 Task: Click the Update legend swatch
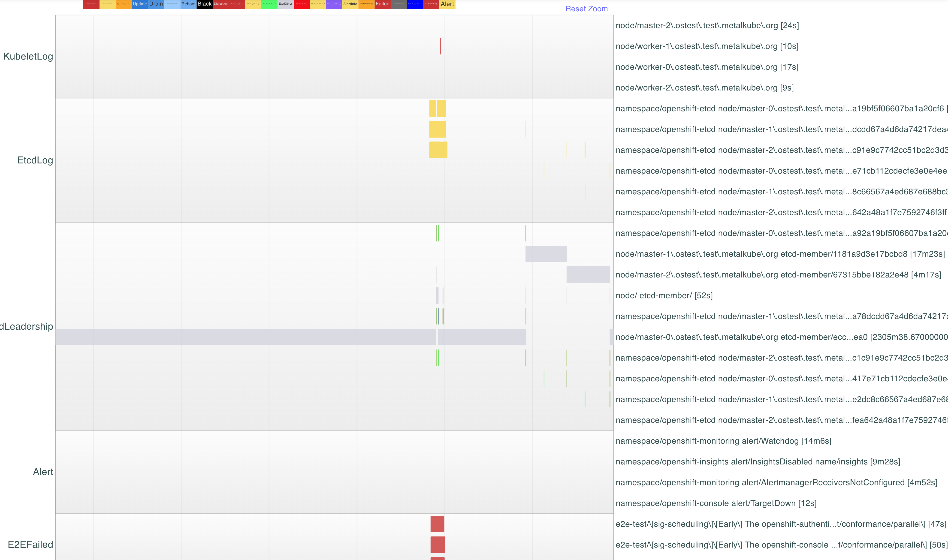(140, 4)
